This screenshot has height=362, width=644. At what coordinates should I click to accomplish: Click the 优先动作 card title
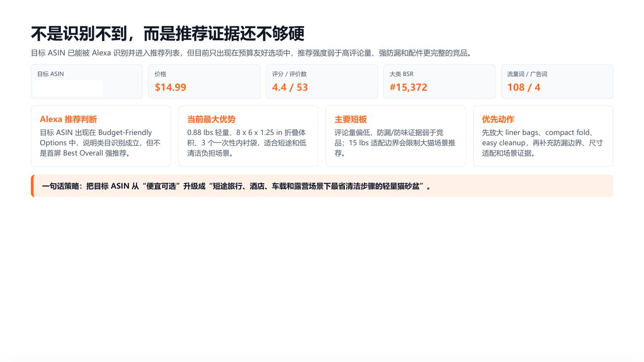[498, 119]
